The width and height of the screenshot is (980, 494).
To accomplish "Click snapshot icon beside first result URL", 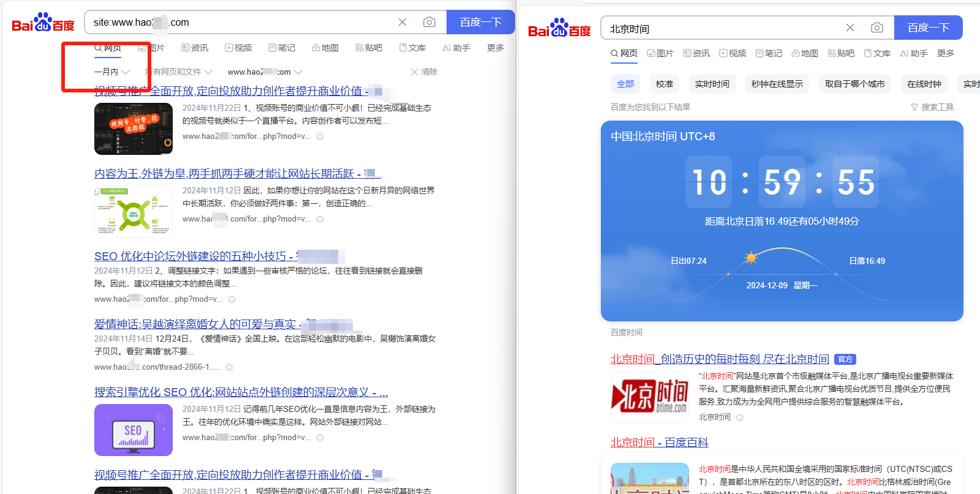I will coord(320,137).
